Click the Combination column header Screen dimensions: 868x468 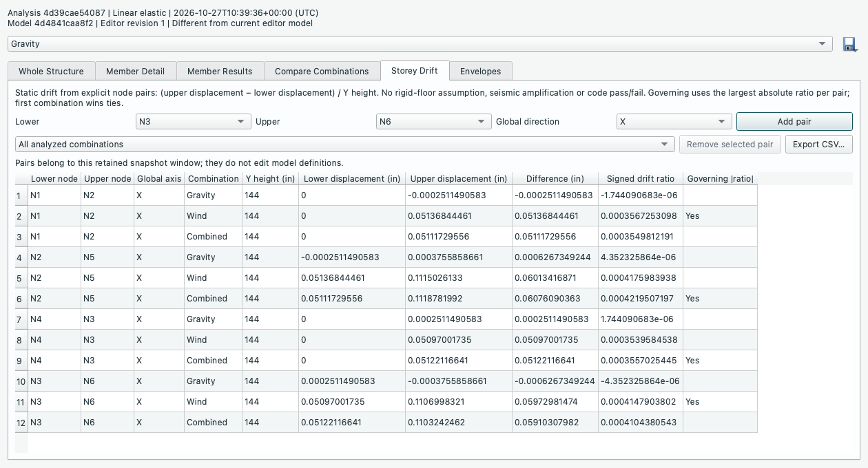[x=213, y=179]
